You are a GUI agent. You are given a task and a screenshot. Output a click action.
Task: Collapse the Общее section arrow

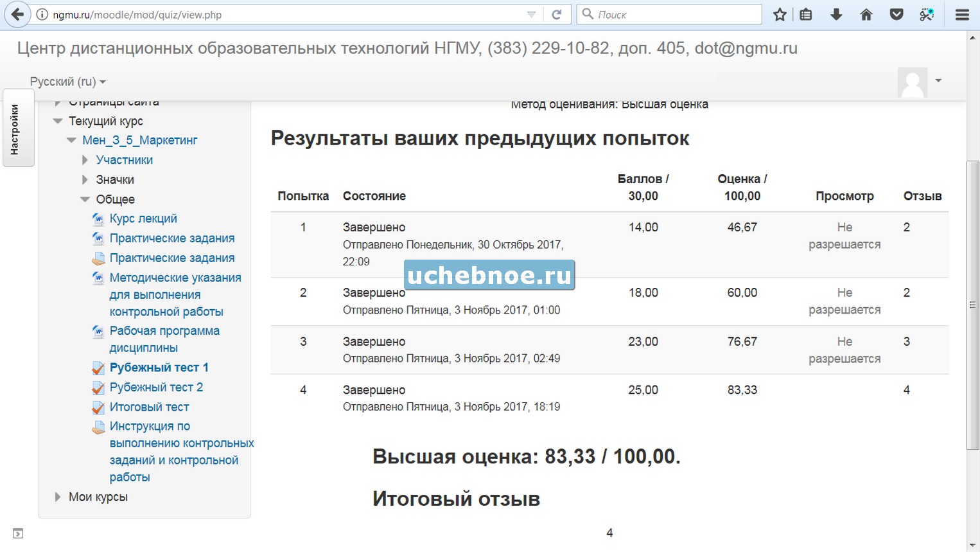click(x=85, y=199)
